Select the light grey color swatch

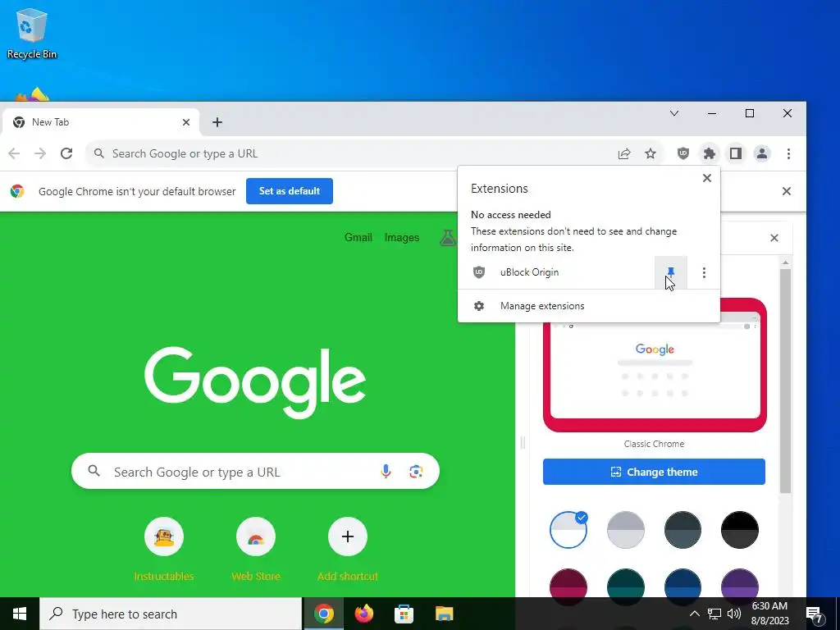tap(626, 530)
